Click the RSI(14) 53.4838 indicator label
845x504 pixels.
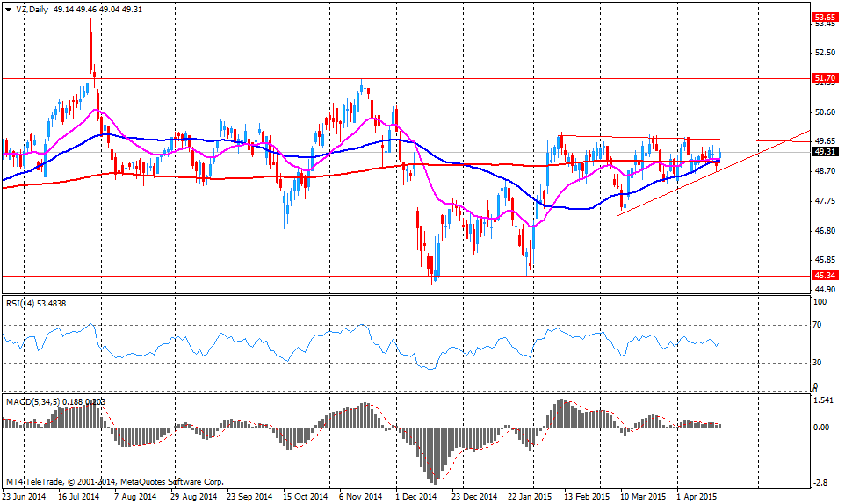36,304
